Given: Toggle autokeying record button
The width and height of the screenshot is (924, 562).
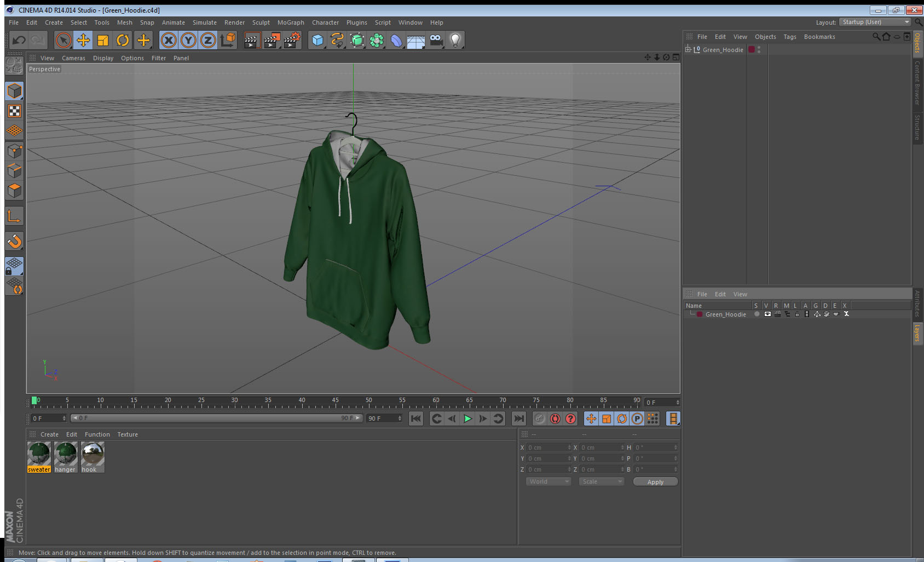Looking at the screenshot, I should pos(555,418).
